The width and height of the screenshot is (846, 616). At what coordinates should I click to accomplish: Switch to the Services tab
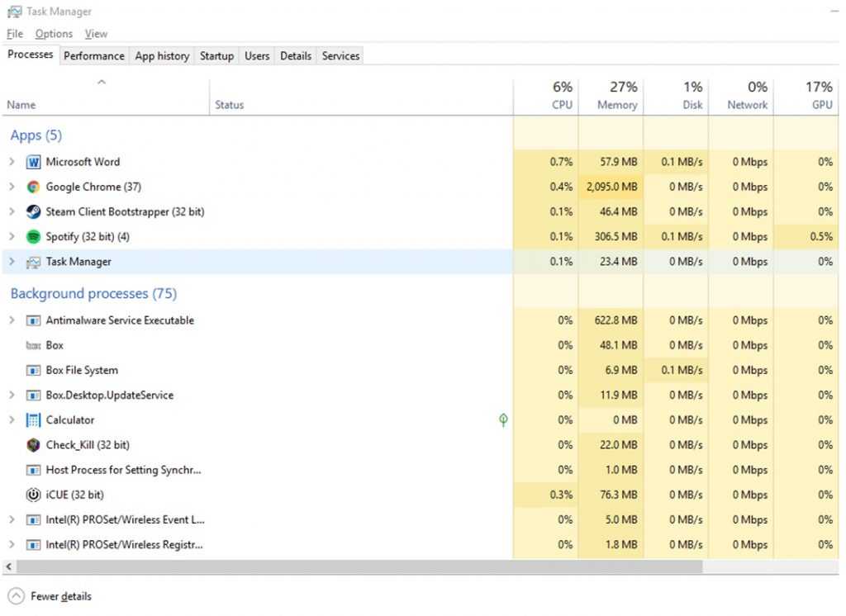tap(340, 56)
